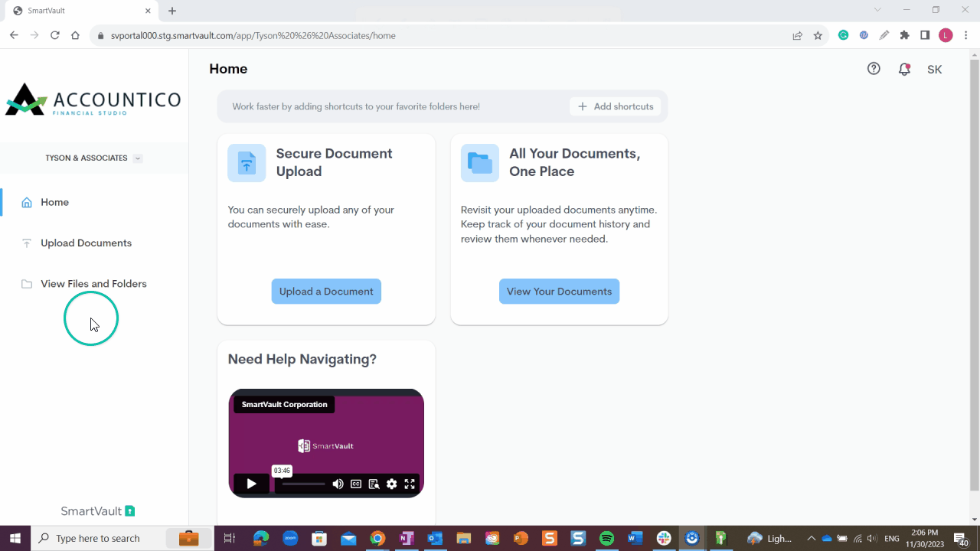This screenshot has height=551, width=980.
Task: Open the extensions puzzle-piece icon
Action: coord(904,35)
